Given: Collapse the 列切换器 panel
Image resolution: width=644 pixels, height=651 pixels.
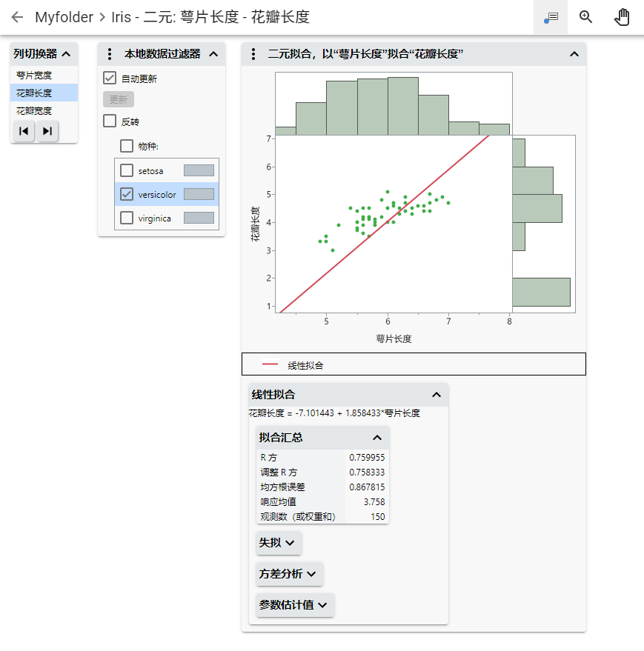Looking at the screenshot, I should 66,54.
